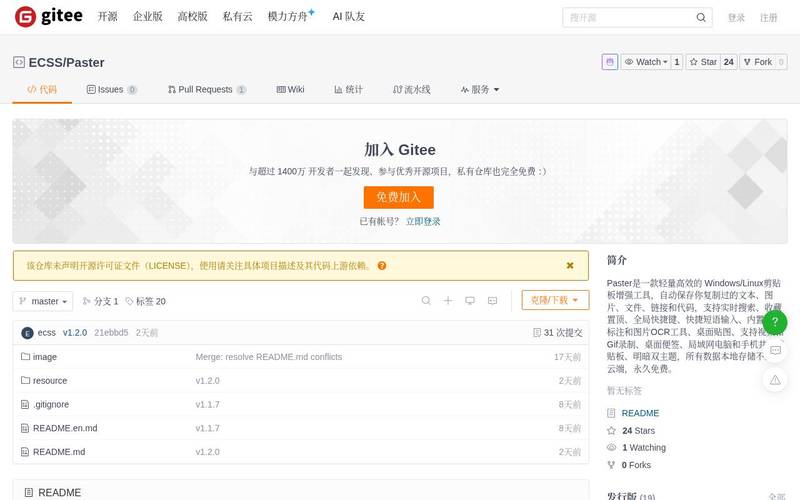
Task: Click AI 队友 in top navigation
Action: tap(349, 16)
